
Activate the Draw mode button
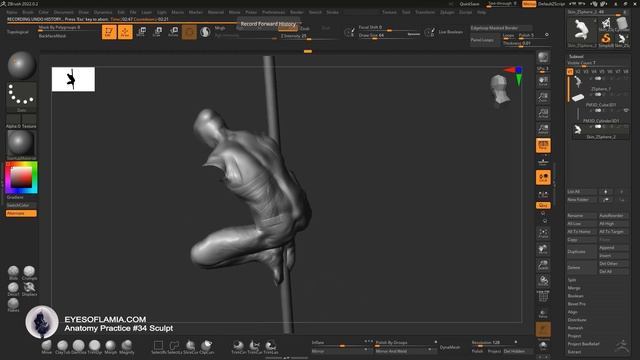[x=125, y=32]
